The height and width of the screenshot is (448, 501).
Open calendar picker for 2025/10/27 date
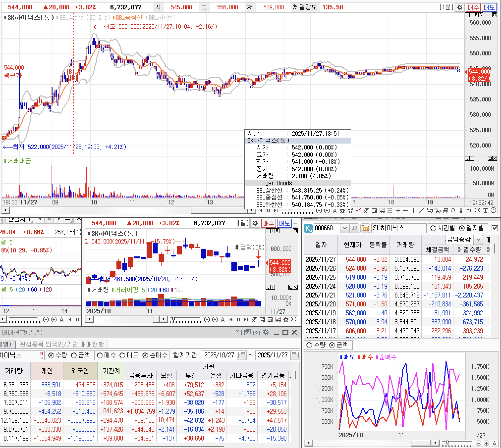(x=242, y=355)
